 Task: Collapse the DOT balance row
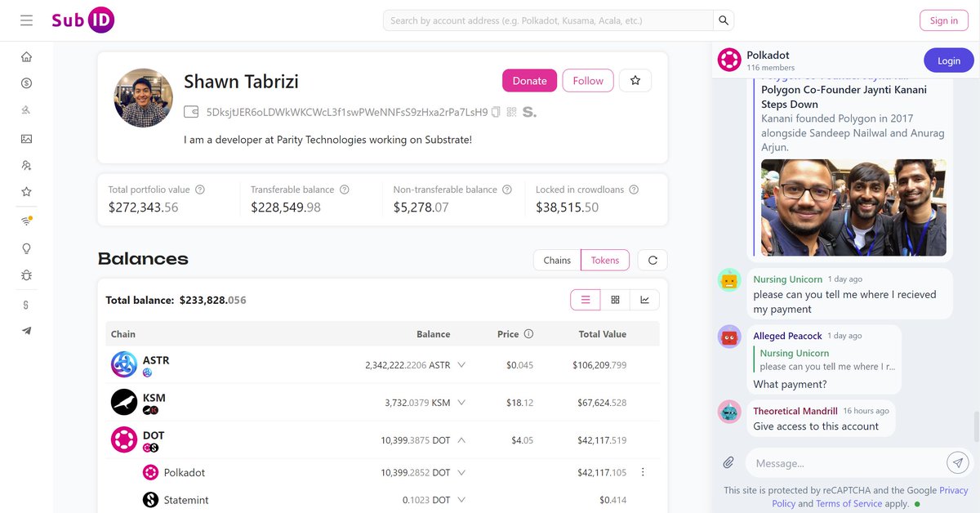tap(461, 440)
